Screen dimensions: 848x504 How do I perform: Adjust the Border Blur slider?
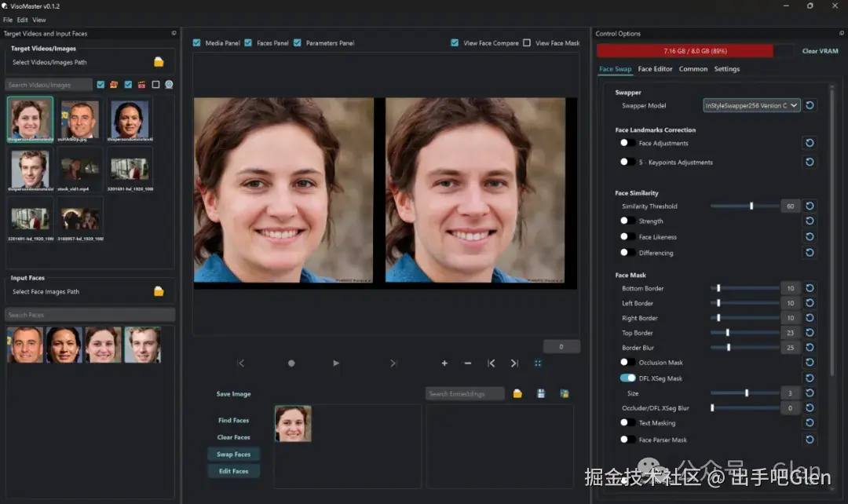[744, 347]
